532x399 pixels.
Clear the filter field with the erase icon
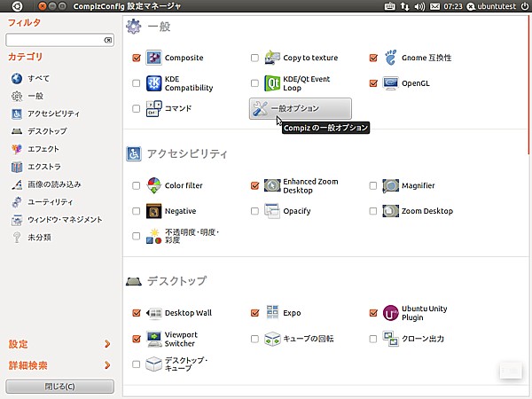pyautogui.click(x=108, y=40)
